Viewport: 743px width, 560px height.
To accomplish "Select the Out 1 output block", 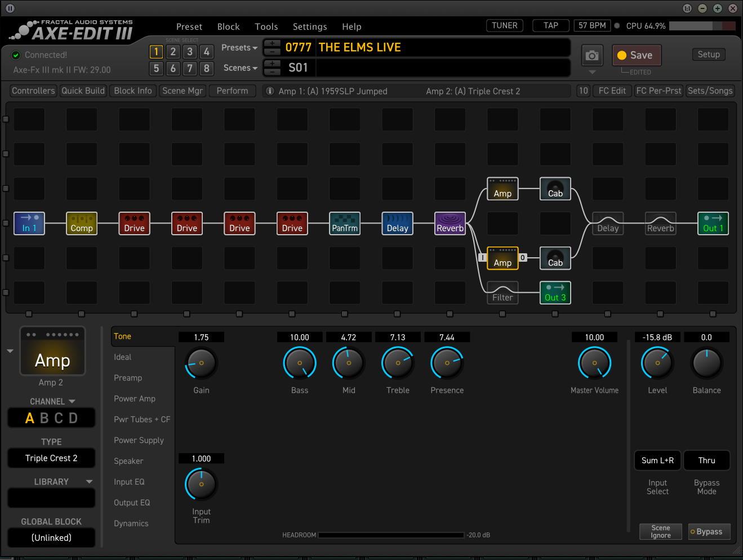I will point(713,223).
